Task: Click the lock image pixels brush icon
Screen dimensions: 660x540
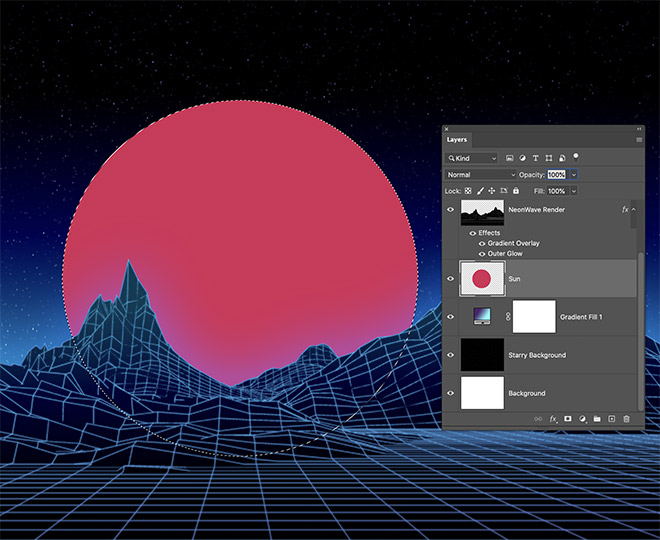Action: [479, 190]
